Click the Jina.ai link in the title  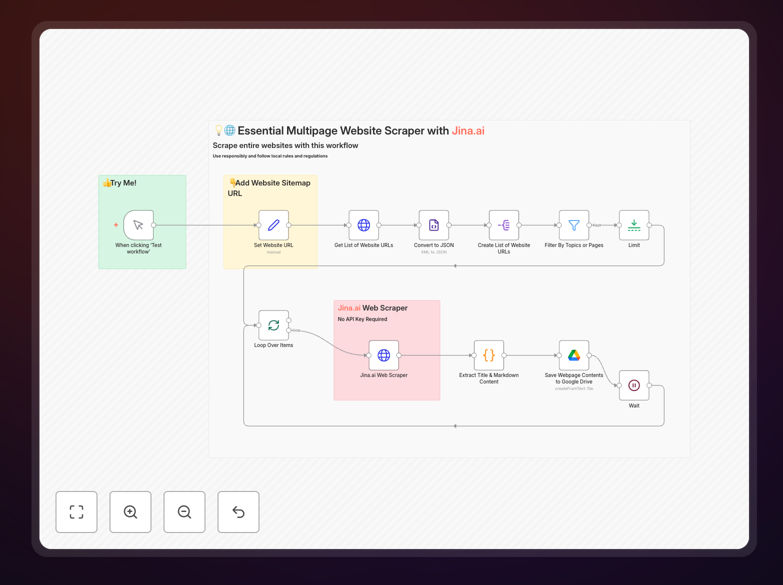click(468, 131)
